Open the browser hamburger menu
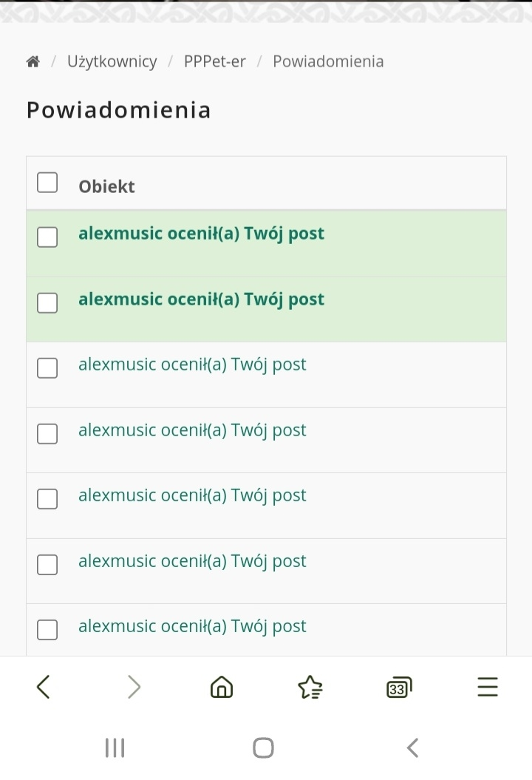 tap(488, 687)
